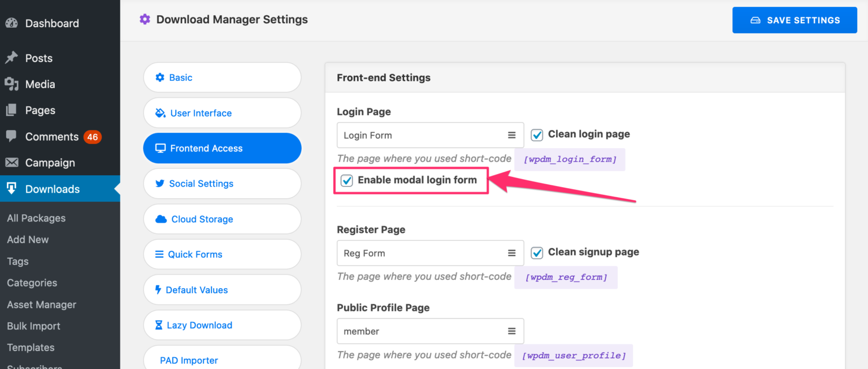Select the Cloud Storage cloud icon
The width and height of the screenshot is (868, 369).
[x=160, y=219]
